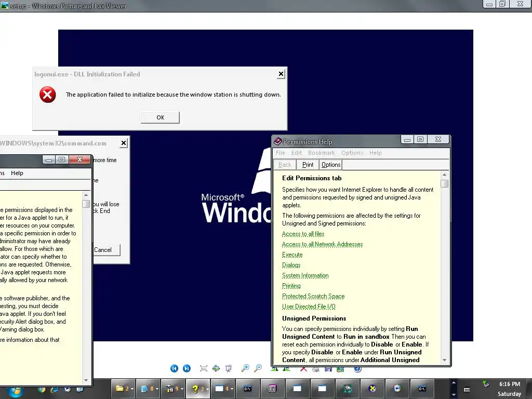Click the picture viewer title bar icon
Screen dimensions: 532x399
click(x=4, y=5)
